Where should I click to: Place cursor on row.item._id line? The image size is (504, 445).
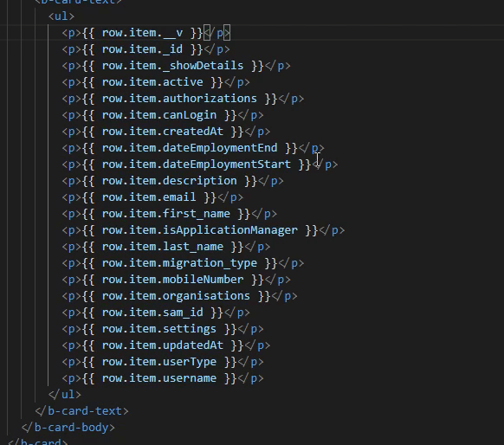tap(145, 49)
